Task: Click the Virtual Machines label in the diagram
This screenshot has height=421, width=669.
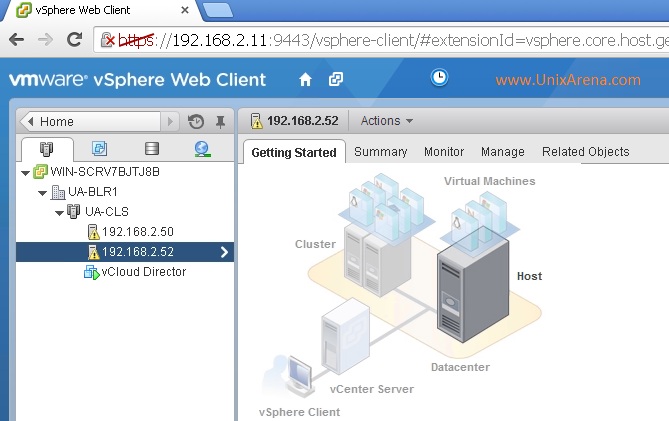Action: pos(489,181)
